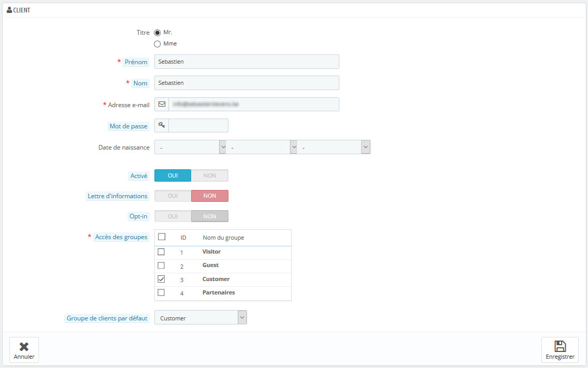Viewport: 588px width, 368px height.
Task: Click the Nom input field
Action: [247, 83]
